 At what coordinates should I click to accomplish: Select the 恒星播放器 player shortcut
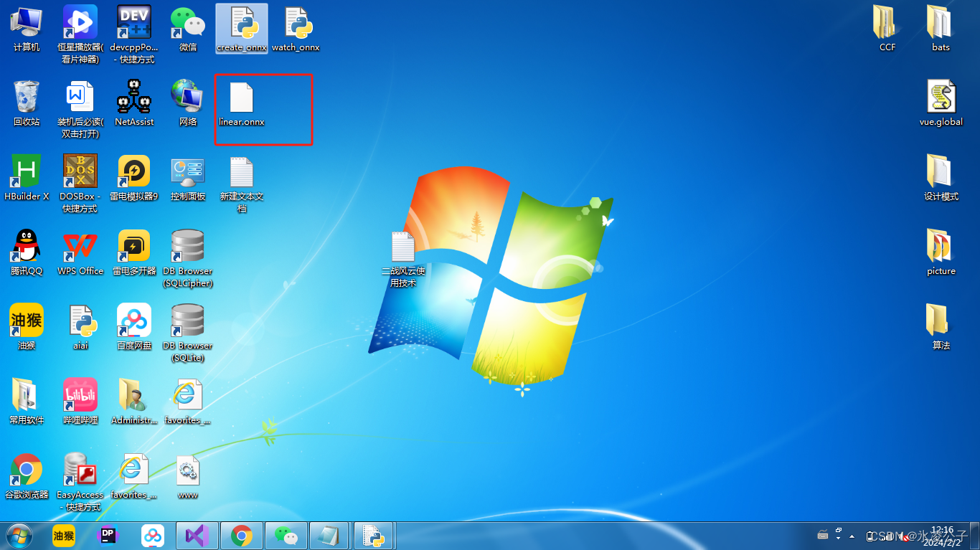(x=80, y=34)
